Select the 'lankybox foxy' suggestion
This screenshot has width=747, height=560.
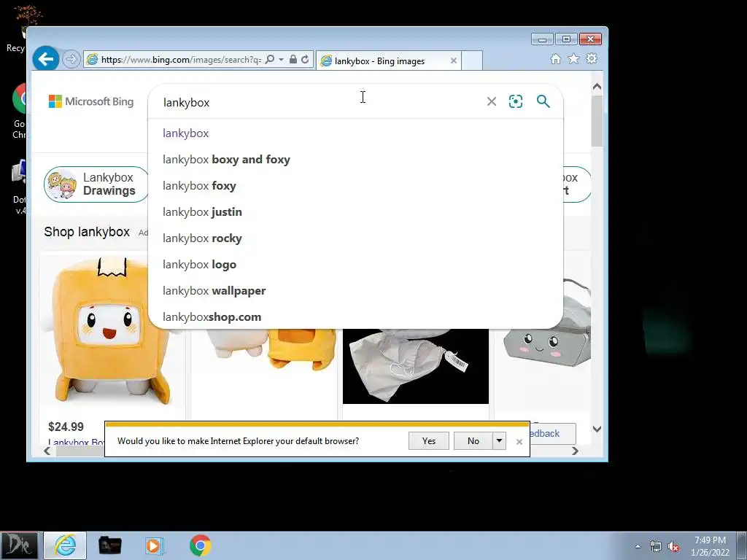[355, 186]
